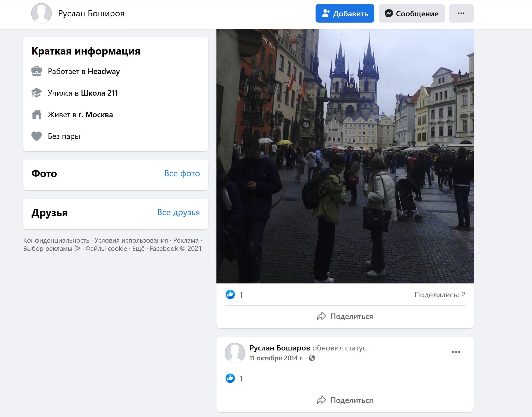The width and height of the screenshot is (532, 417).
Task: Open the Все друзья link
Action: tap(179, 212)
